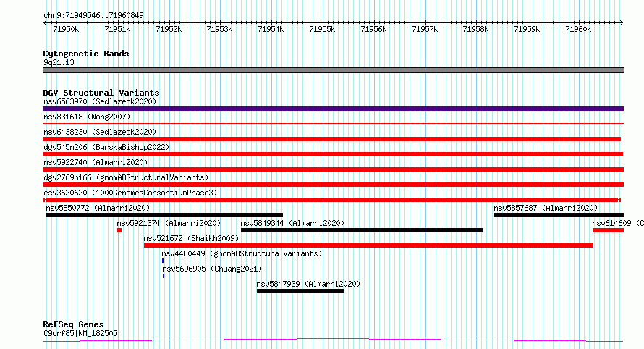Click the nsv6563970 (Sedlazeck2020) label
The width and height of the screenshot is (644, 349).
click(x=100, y=101)
